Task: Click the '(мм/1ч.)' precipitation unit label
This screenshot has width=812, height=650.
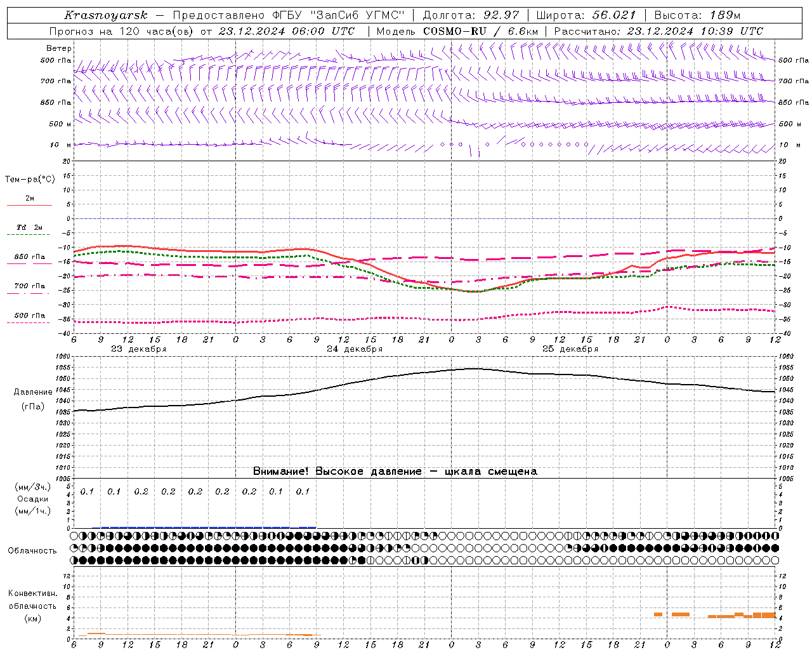Action: click(33, 511)
